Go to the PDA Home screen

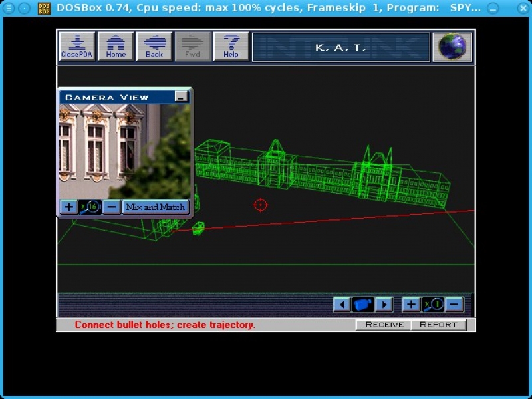(x=116, y=46)
